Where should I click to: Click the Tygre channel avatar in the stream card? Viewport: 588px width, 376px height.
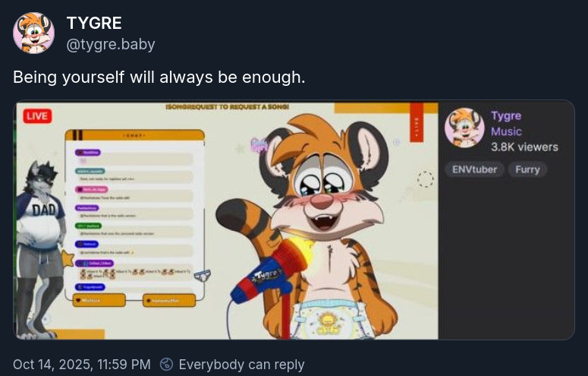(x=464, y=127)
